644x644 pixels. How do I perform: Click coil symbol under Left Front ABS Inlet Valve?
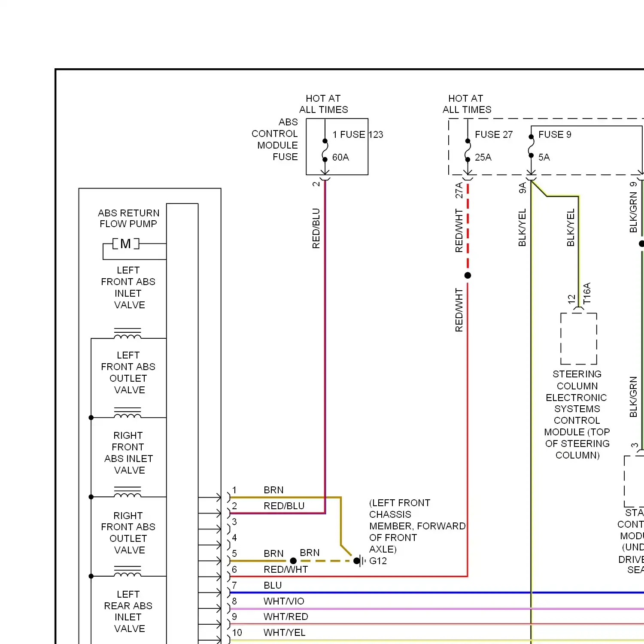[128, 334]
